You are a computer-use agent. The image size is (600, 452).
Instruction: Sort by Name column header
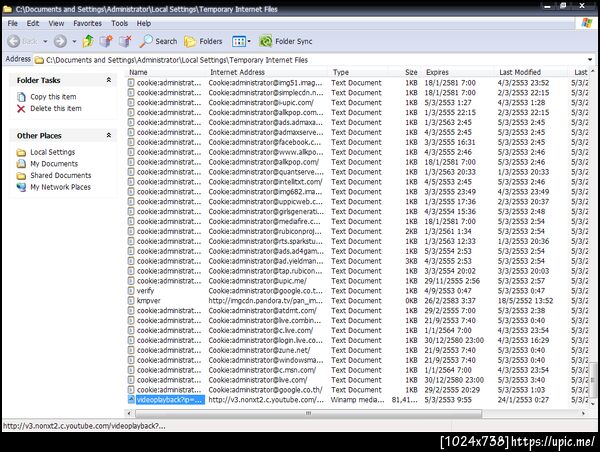tap(138, 72)
